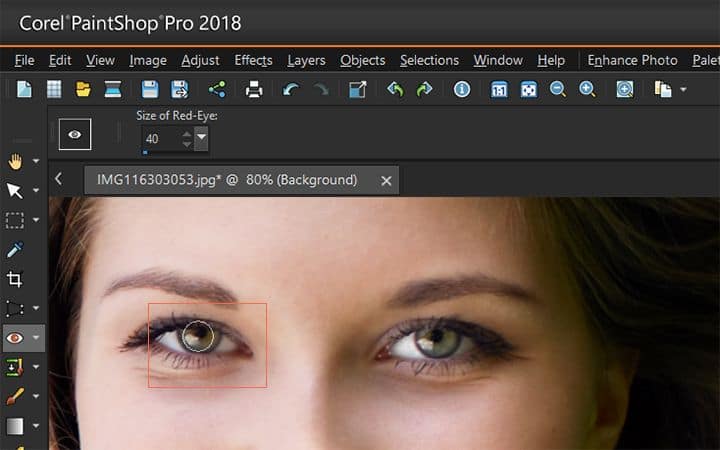Open file with the yellow folder icon
720x450 pixels.
(83, 89)
